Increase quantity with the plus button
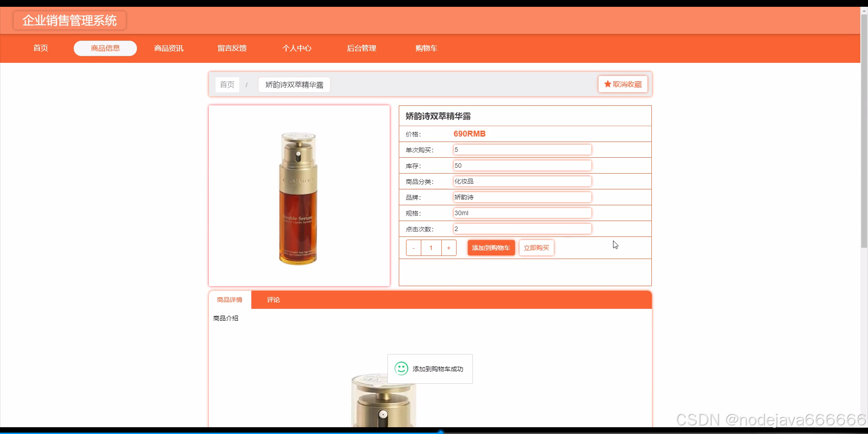This screenshot has height=434, width=868. (448, 248)
